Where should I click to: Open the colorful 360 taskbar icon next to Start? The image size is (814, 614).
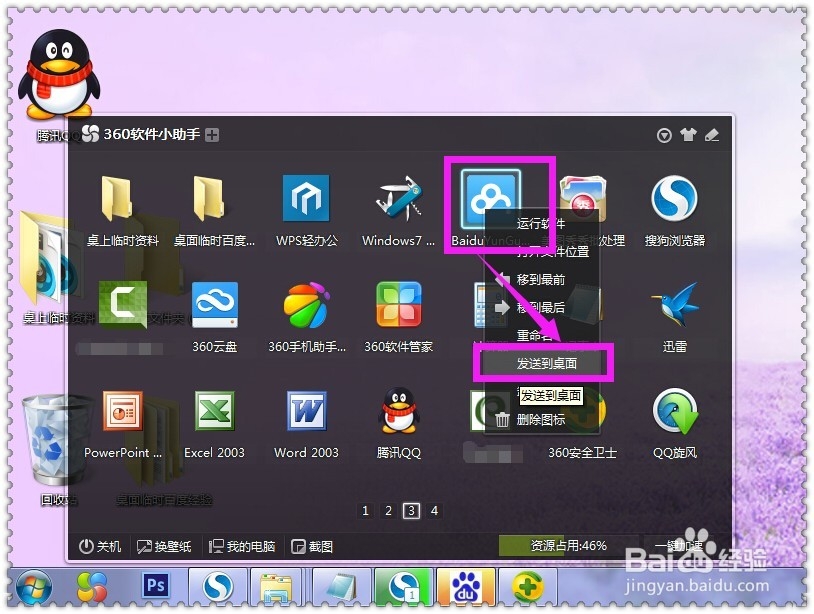(x=92, y=588)
